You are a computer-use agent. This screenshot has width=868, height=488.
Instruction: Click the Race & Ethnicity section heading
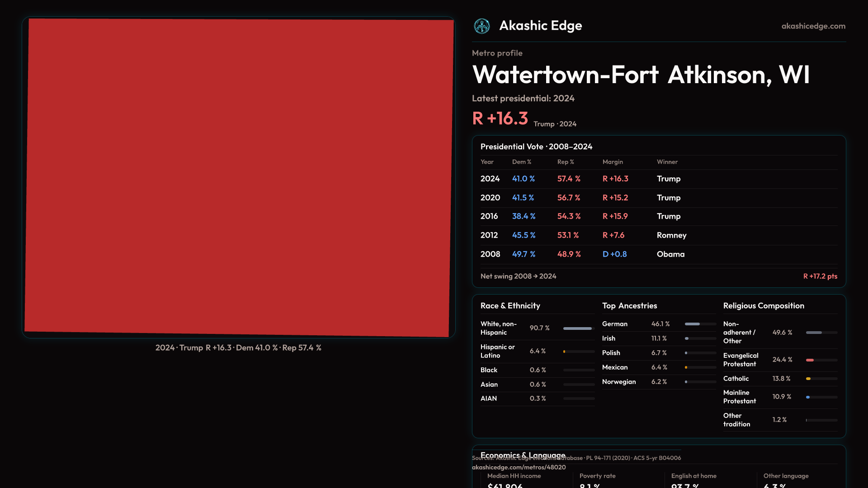point(510,306)
